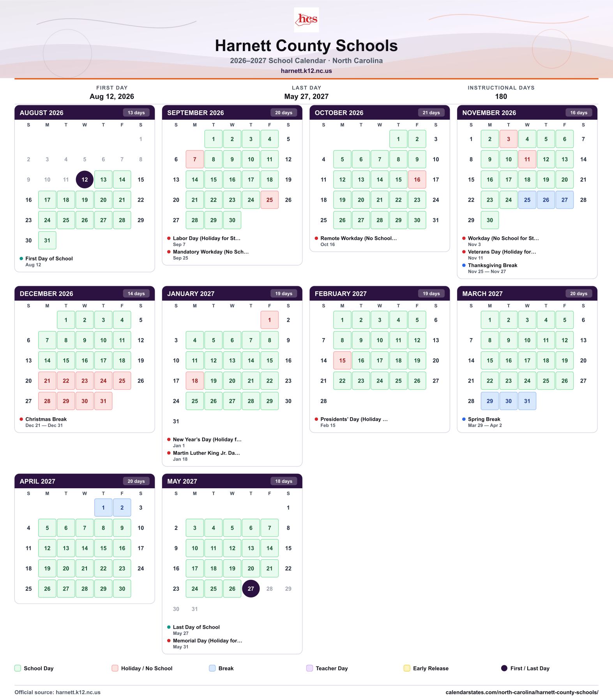Select the circled August 12 first day
Image resolution: width=613 pixels, height=700 pixels.
pyautogui.click(x=85, y=179)
